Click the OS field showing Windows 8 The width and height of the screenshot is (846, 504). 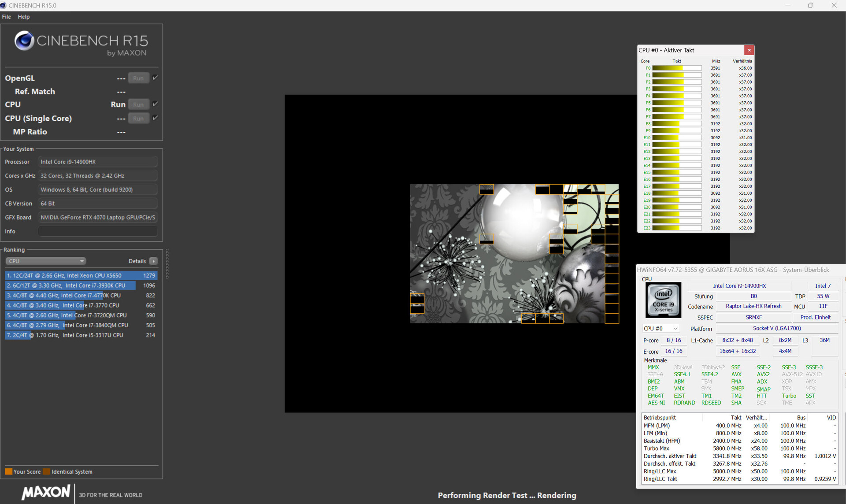pyautogui.click(x=98, y=190)
